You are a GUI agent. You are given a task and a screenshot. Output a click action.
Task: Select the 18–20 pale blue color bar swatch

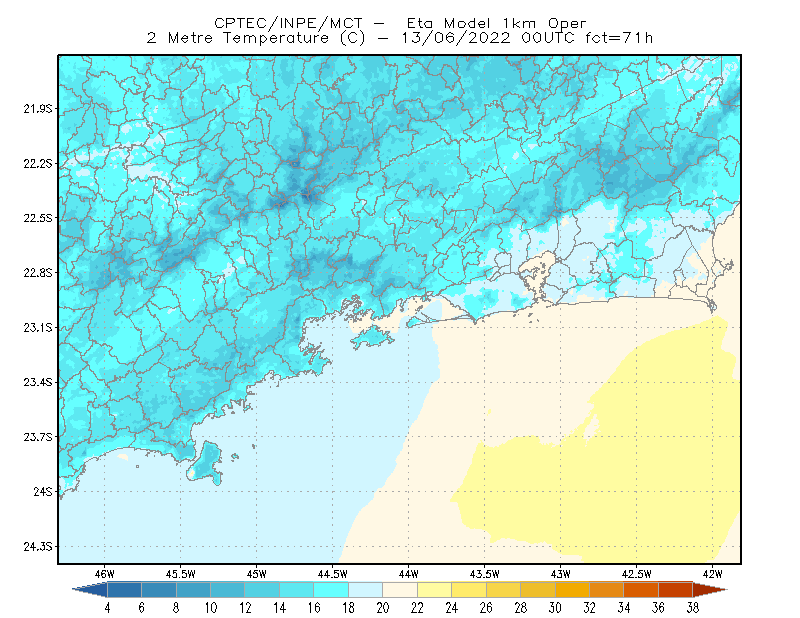coord(365,590)
